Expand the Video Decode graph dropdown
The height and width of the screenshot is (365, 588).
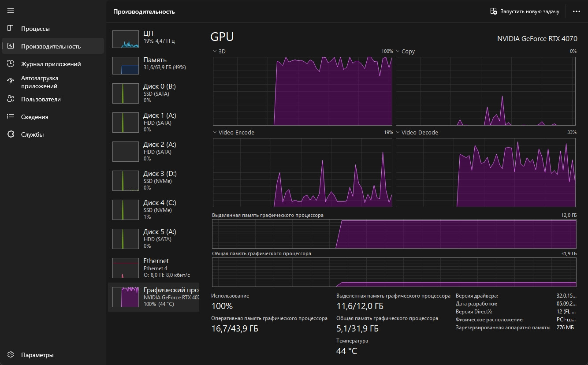(398, 133)
